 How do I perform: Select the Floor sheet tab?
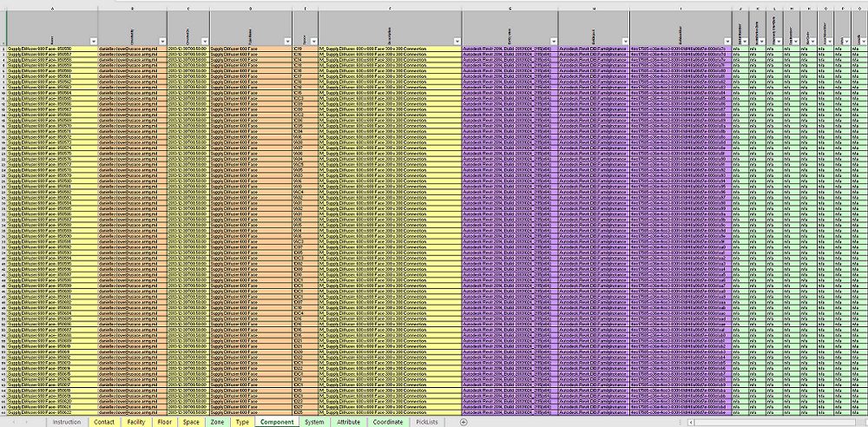[164, 422]
